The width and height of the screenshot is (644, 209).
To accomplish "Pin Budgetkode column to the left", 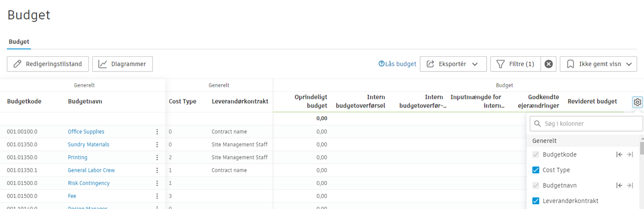I will (619, 155).
